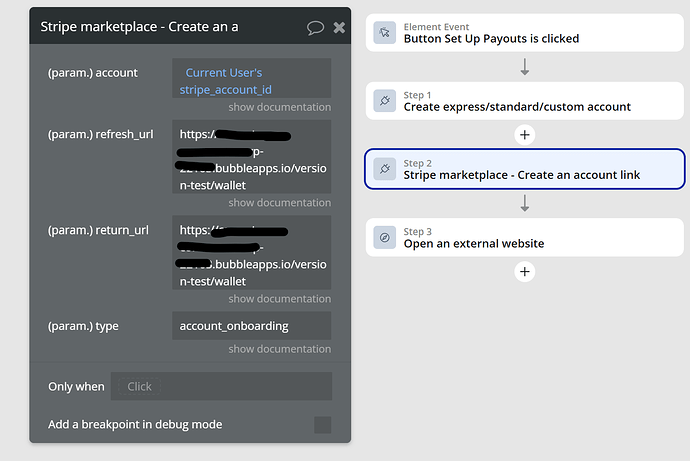
Task: Click the plug icon on Step 2
Action: 385,169
